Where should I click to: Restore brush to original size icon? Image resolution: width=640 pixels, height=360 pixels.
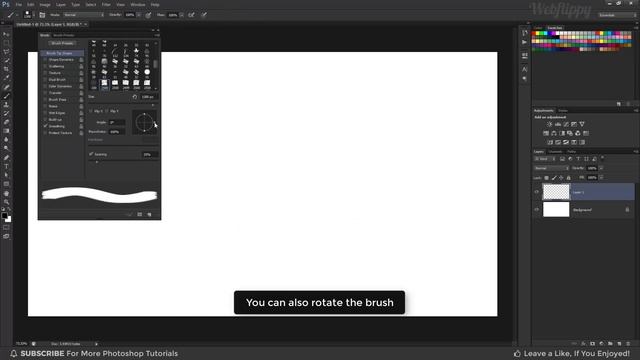tap(135, 97)
